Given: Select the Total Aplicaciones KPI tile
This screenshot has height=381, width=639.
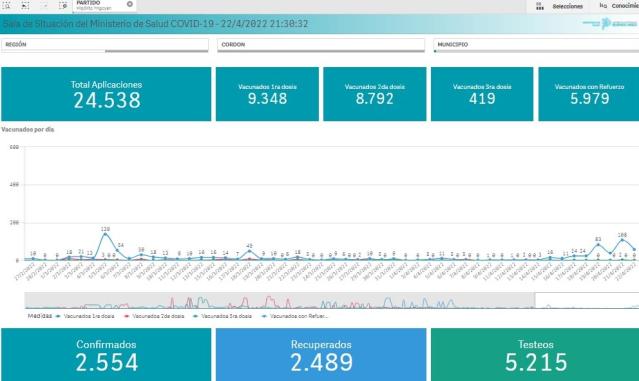Looking at the screenshot, I should (106, 94).
